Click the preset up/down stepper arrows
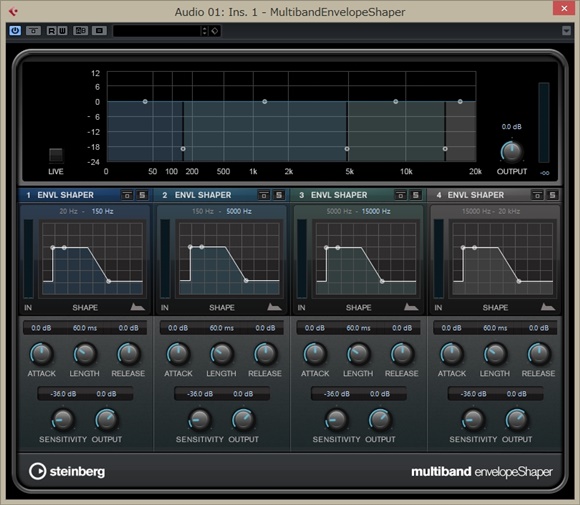 205,31
